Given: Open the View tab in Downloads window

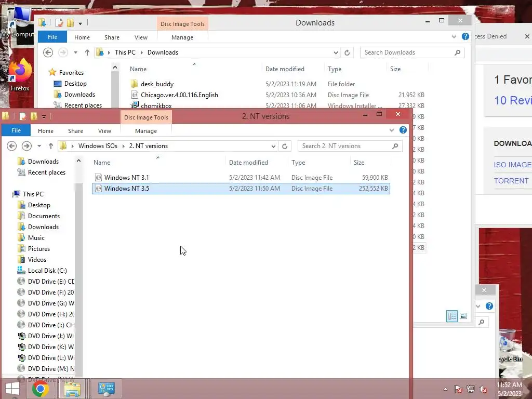Looking at the screenshot, I should click(141, 37).
